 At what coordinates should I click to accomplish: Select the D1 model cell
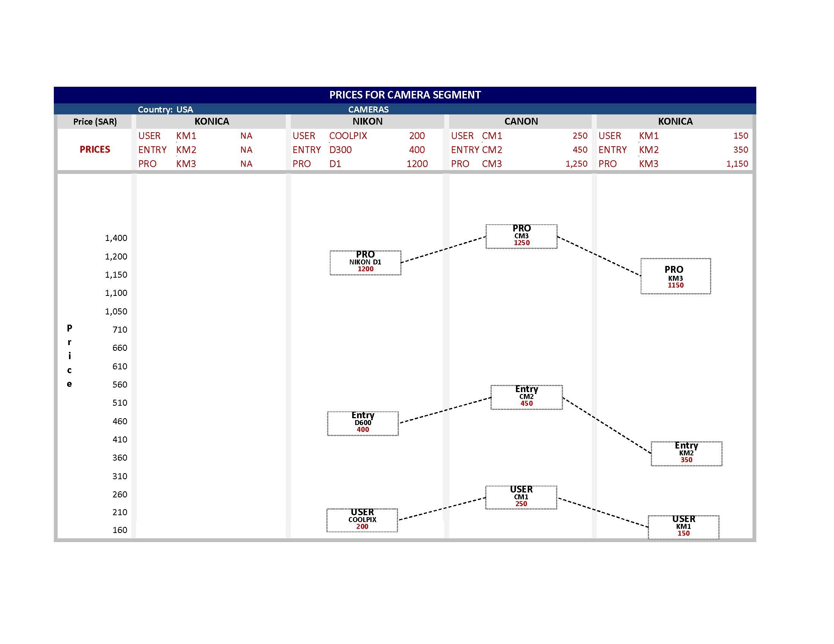point(335,164)
